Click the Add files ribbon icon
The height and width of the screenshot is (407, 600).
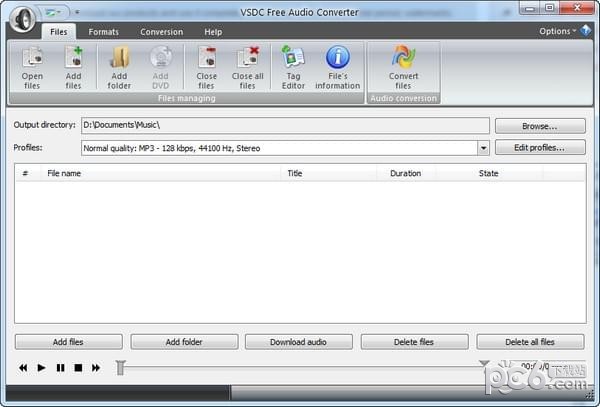[73, 68]
